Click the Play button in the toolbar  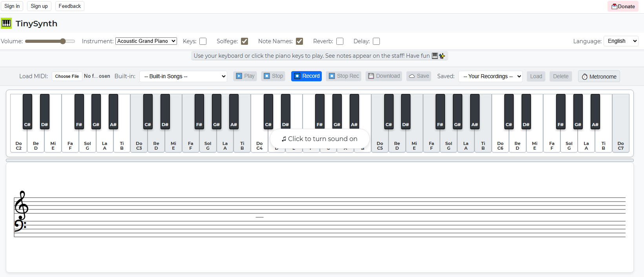[x=245, y=76]
